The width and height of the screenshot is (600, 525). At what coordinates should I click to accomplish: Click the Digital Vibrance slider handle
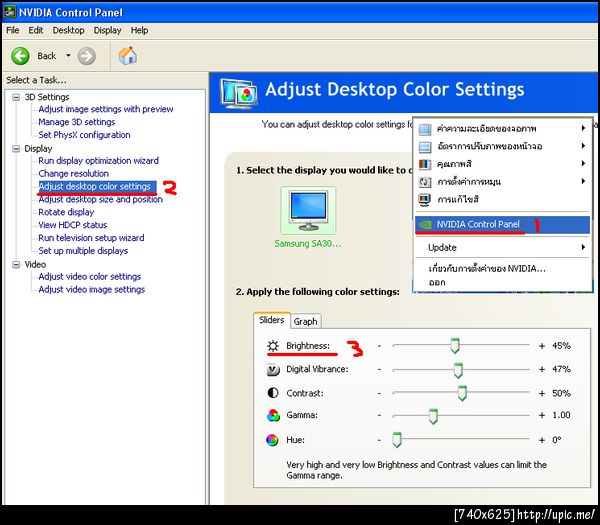click(x=458, y=370)
